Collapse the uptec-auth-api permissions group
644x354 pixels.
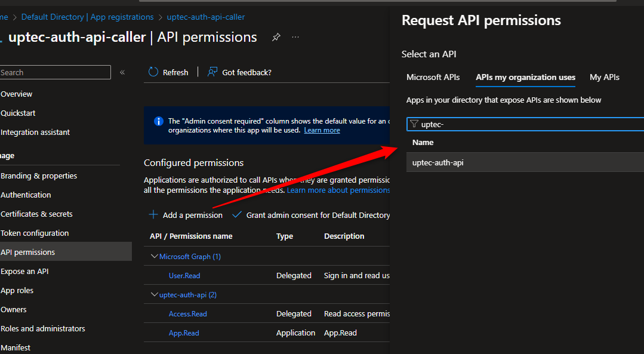(155, 295)
